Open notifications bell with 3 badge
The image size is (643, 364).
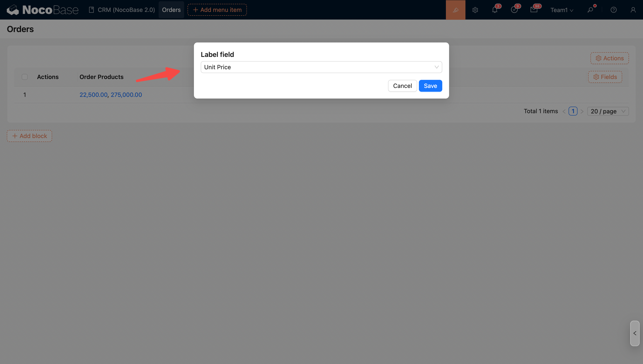[x=495, y=10]
